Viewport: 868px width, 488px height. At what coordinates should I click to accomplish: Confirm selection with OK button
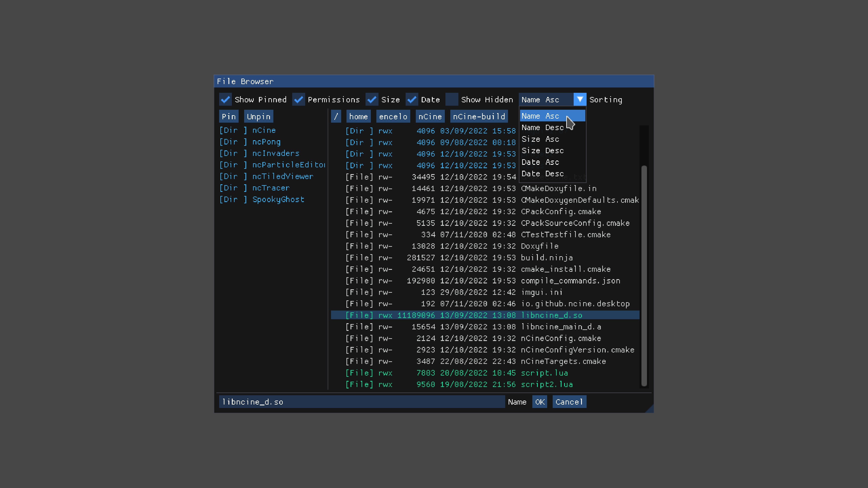[540, 402]
